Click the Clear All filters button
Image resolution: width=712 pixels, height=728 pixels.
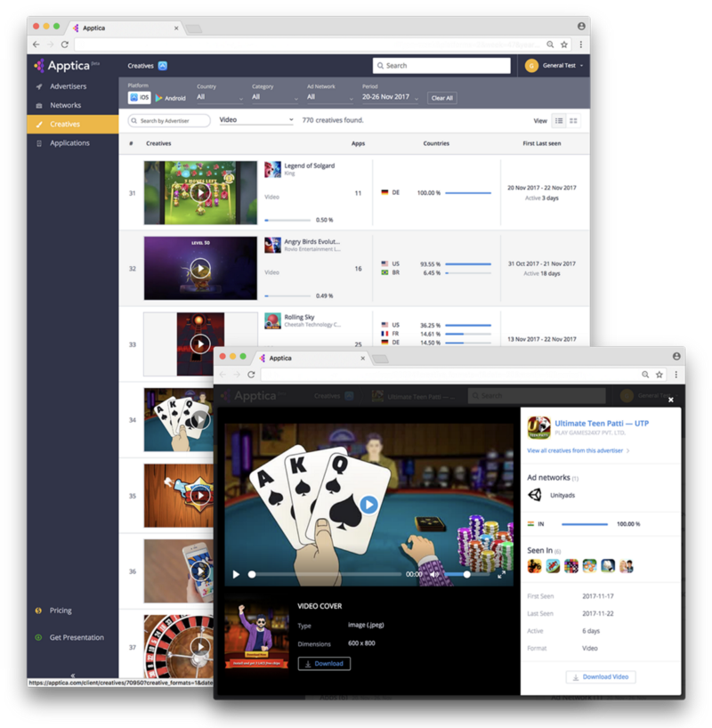tap(441, 98)
